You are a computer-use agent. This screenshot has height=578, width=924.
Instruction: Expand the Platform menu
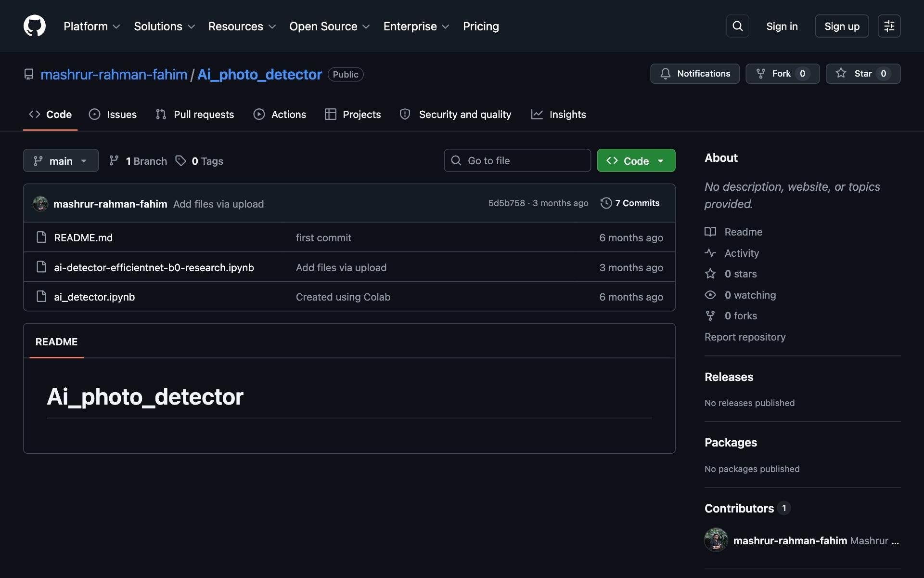(91, 26)
